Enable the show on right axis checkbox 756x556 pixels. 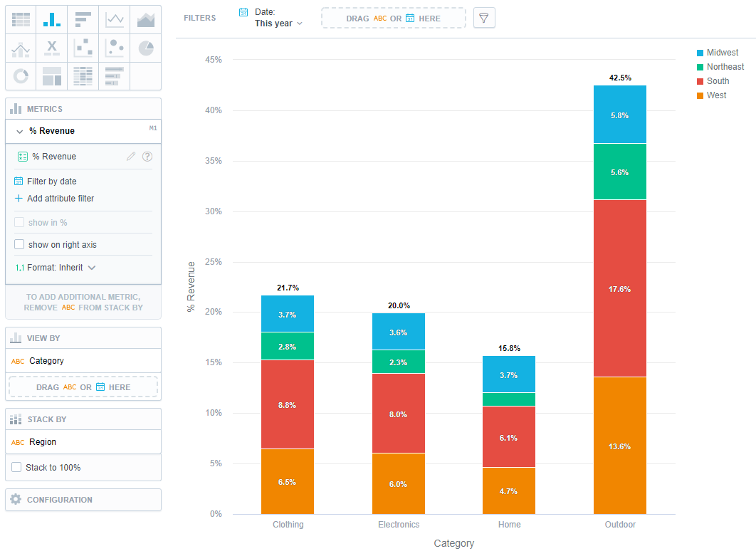tap(19, 244)
